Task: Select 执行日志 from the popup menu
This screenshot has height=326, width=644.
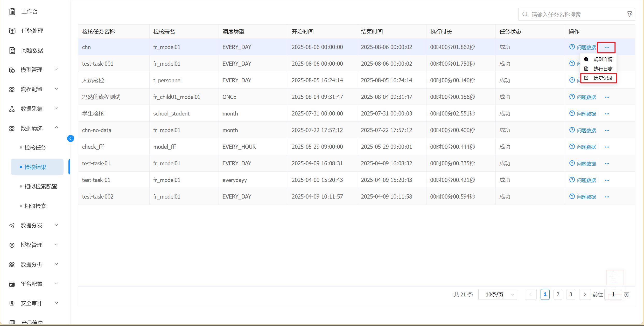Action: 603,69
